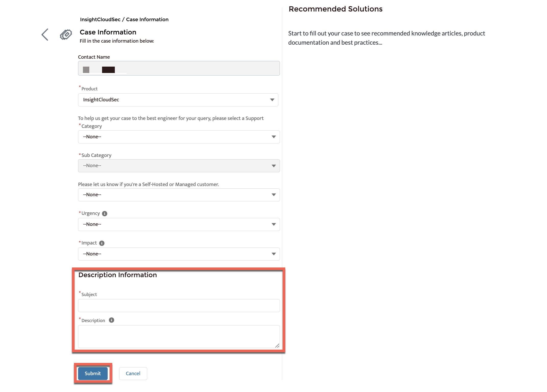
Task: Click the Product dropdown arrow
Action: click(x=272, y=100)
